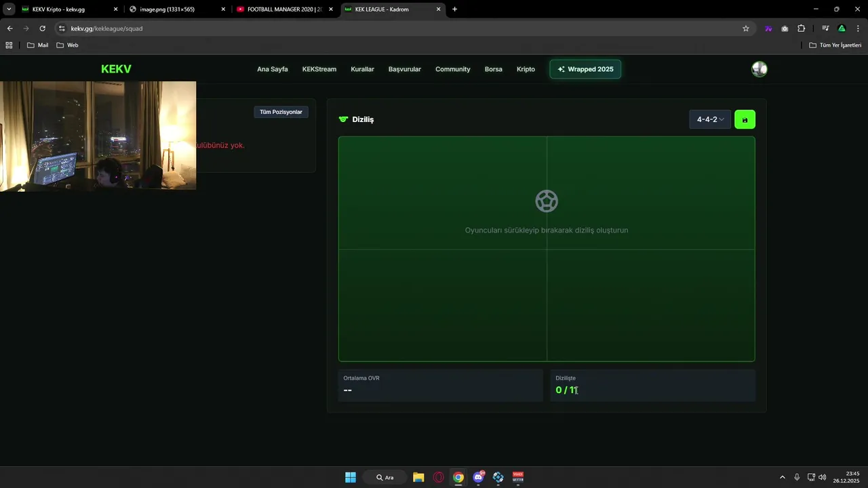Image resolution: width=868 pixels, height=488 pixels.
Task: Open the purple 7TV extension icon
Action: [x=768, y=28]
